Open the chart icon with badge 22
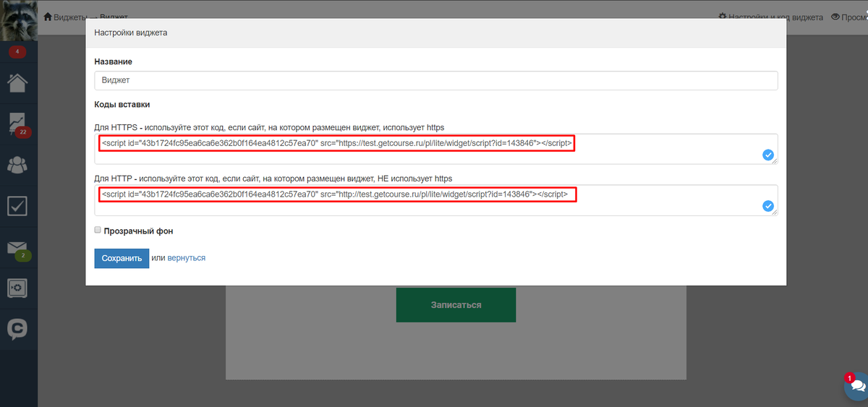 click(18, 124)
